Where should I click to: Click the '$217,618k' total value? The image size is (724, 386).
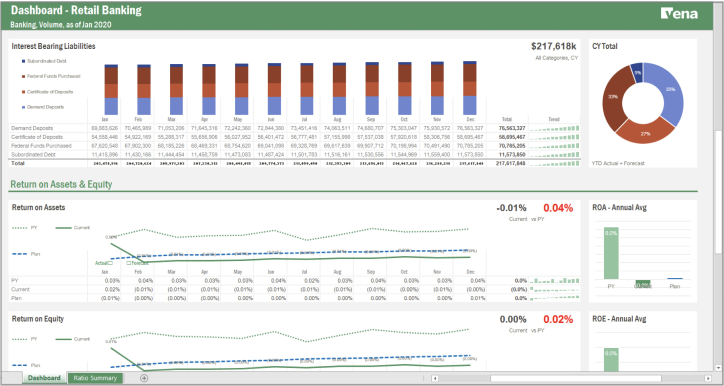click(554, 46)
